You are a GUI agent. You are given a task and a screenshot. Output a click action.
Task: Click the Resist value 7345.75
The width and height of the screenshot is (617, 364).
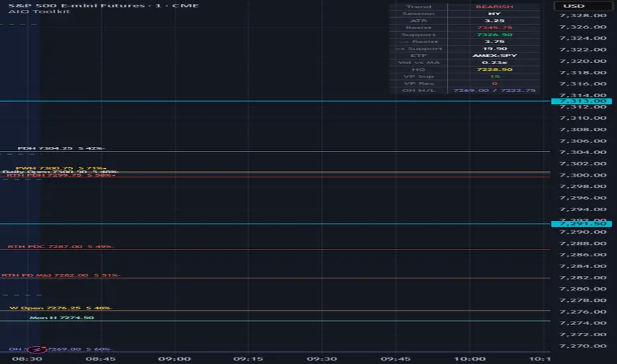(x=495, y=28)
